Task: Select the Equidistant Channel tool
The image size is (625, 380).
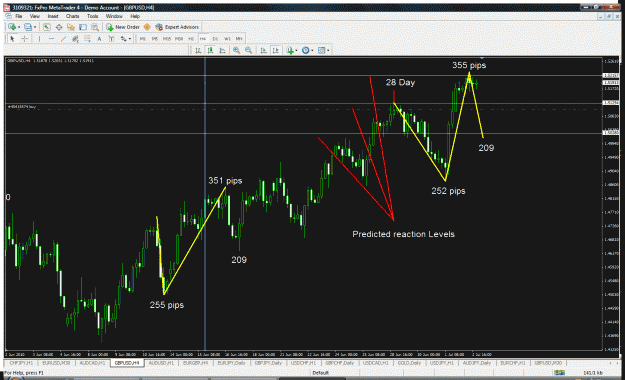Action: coord(75,39)
